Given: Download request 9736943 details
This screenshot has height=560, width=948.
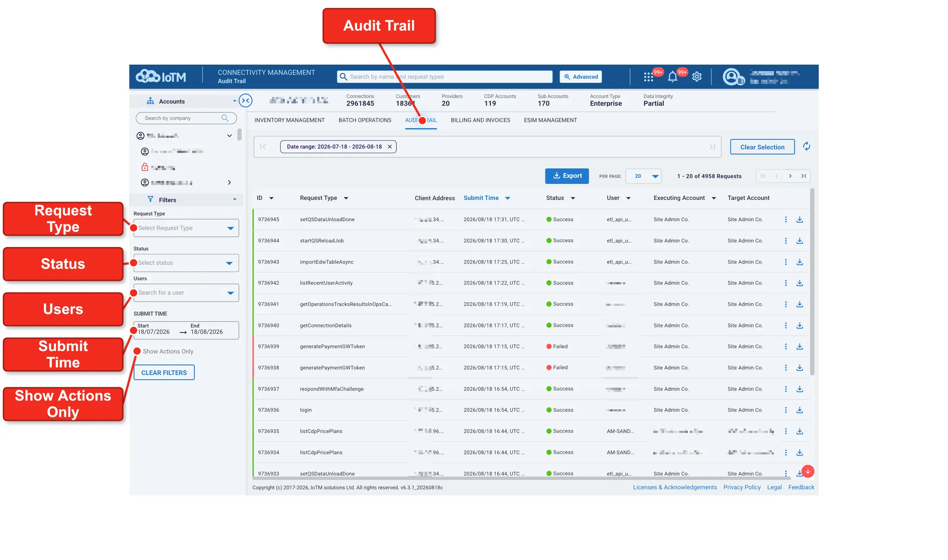Looking at the screenshot, I should [x=800, y=262].
